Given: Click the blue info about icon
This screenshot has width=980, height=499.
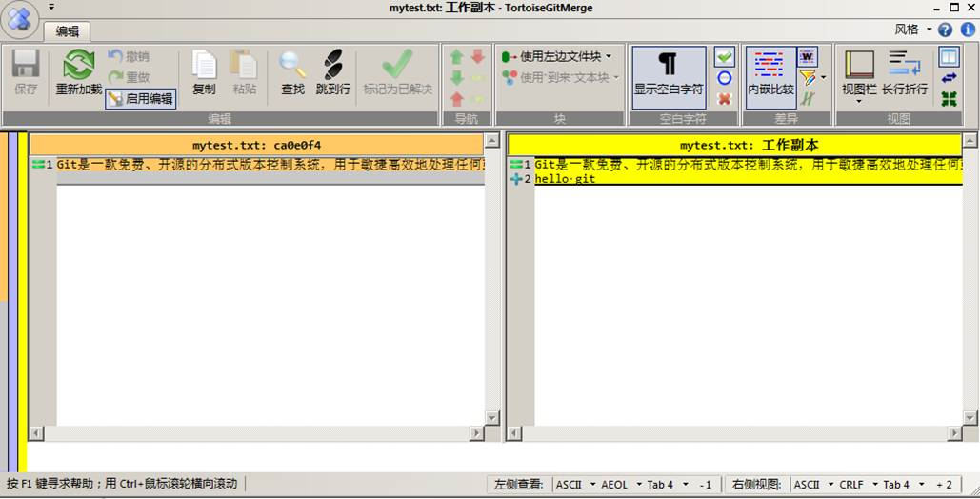Looking at the screenshot, I should point(968,30).
